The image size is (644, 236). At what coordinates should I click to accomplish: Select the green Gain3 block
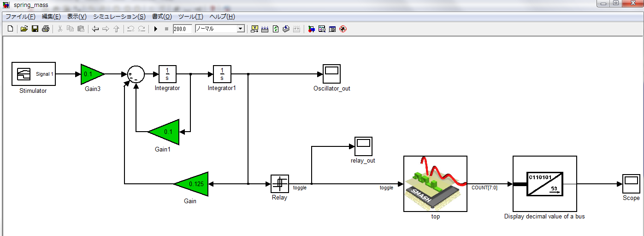point(91,74)
